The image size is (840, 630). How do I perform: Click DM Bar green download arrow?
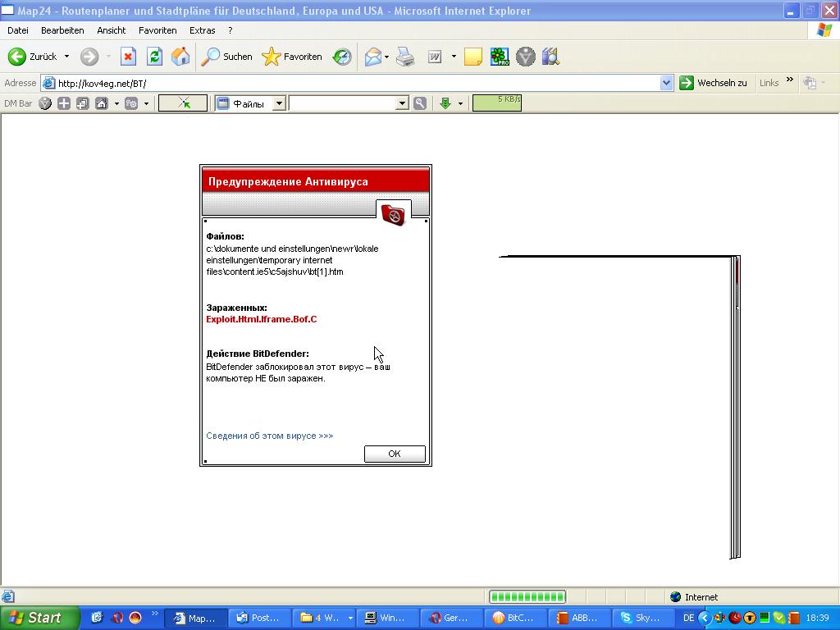[445, 103]
